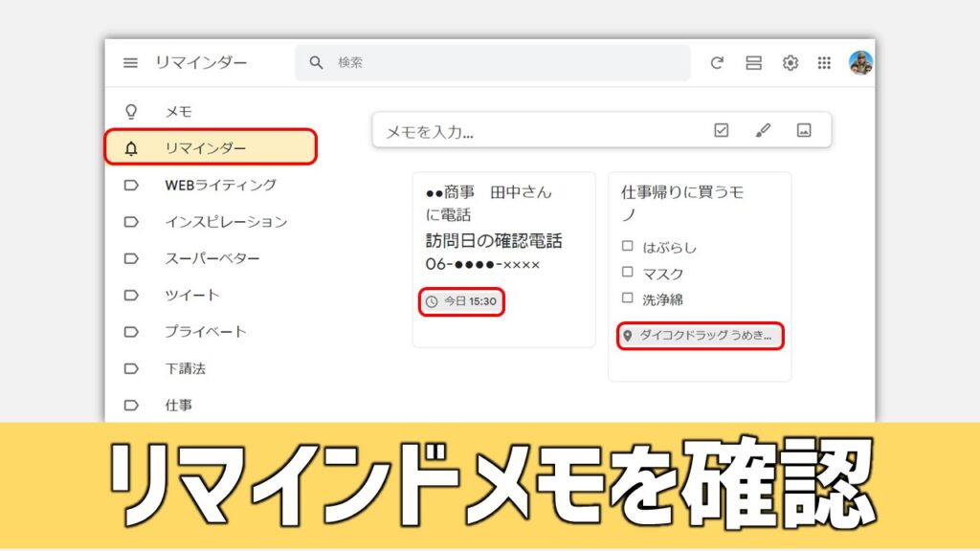This screenshot has width=980, height=551.
Task: Open the settings gear icon
Action: point(790,62)
